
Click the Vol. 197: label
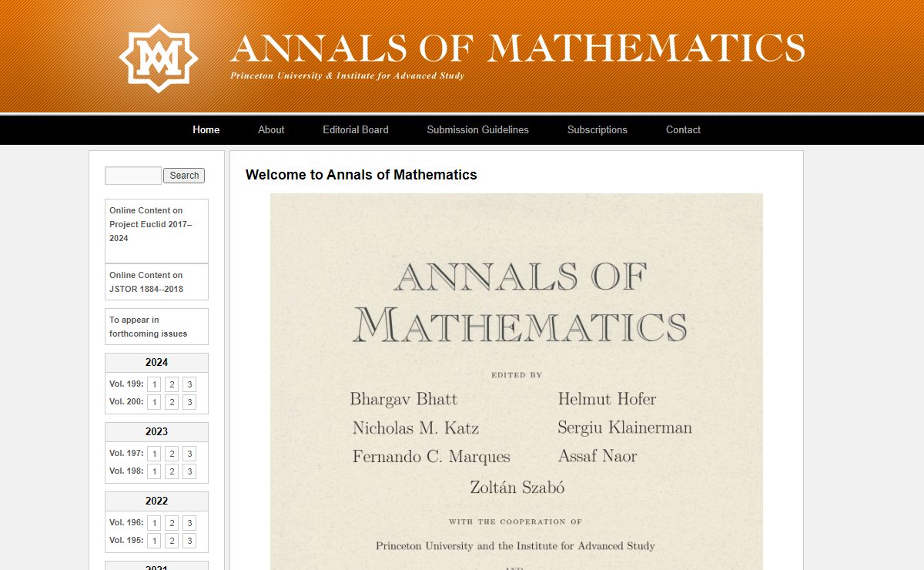tap(126, 453)
